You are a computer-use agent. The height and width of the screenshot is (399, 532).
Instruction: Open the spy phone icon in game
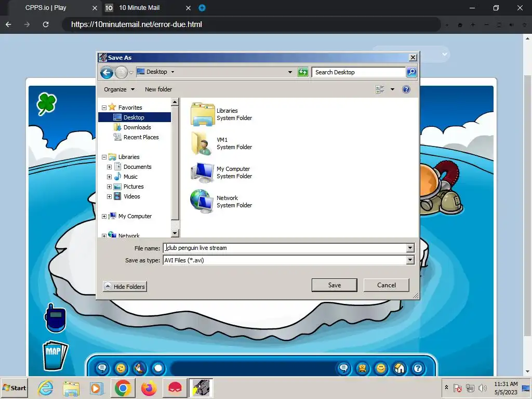(55, 318)
